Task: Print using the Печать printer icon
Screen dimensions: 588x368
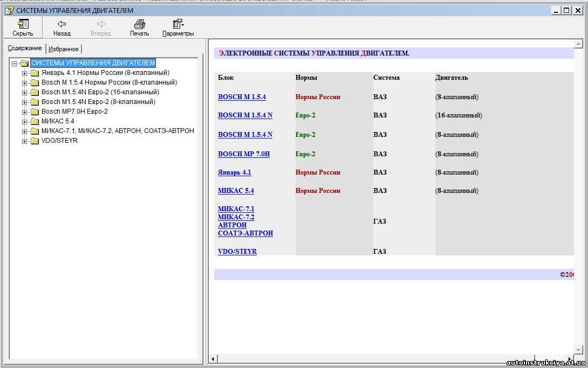Action: pyautogui.click(x=140, y=24)
